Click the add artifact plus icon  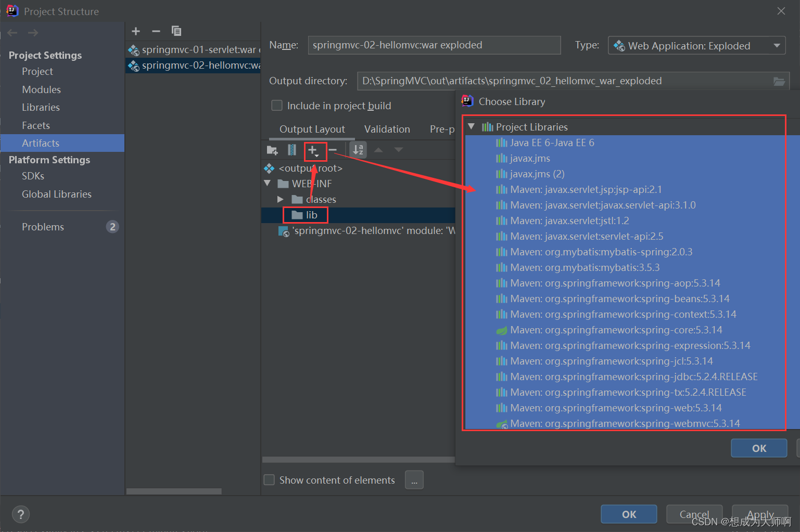[x=136, y=31]
